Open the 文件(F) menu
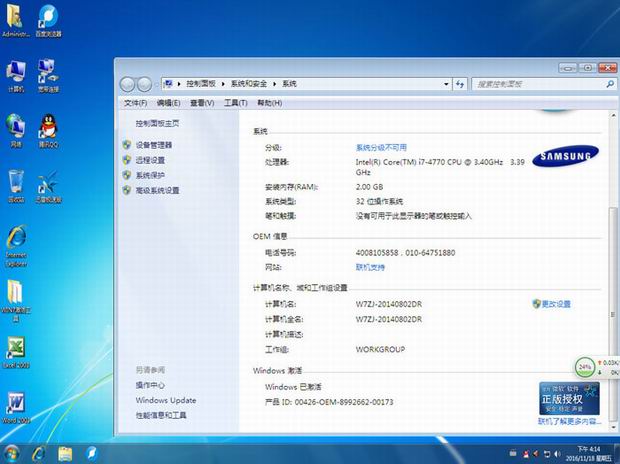Image resolution: width=620 pixels, height=464 pixels. pyautogui.click(x=135, y=103)
